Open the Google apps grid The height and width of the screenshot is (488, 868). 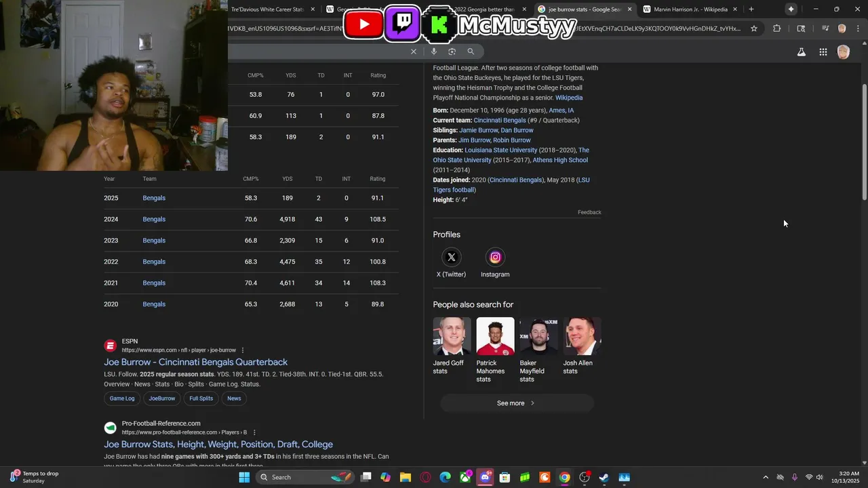point(823,52)
